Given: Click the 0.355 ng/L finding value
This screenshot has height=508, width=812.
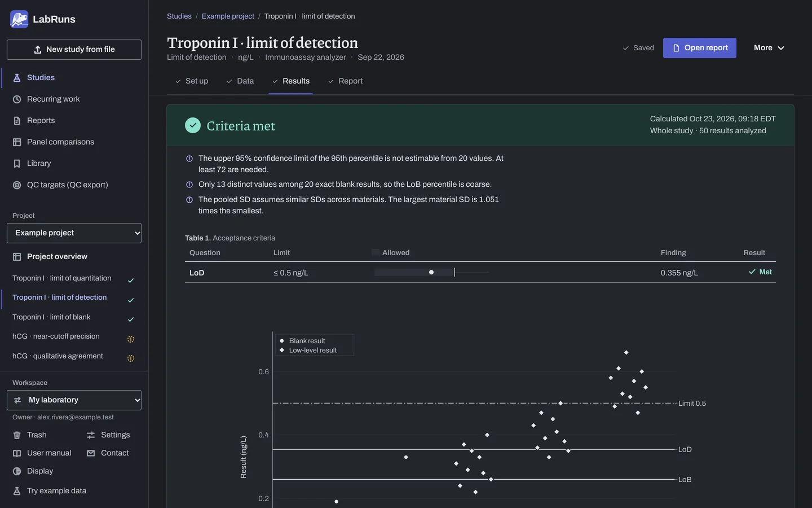Looking at the screenshot, I should [679, 273].
